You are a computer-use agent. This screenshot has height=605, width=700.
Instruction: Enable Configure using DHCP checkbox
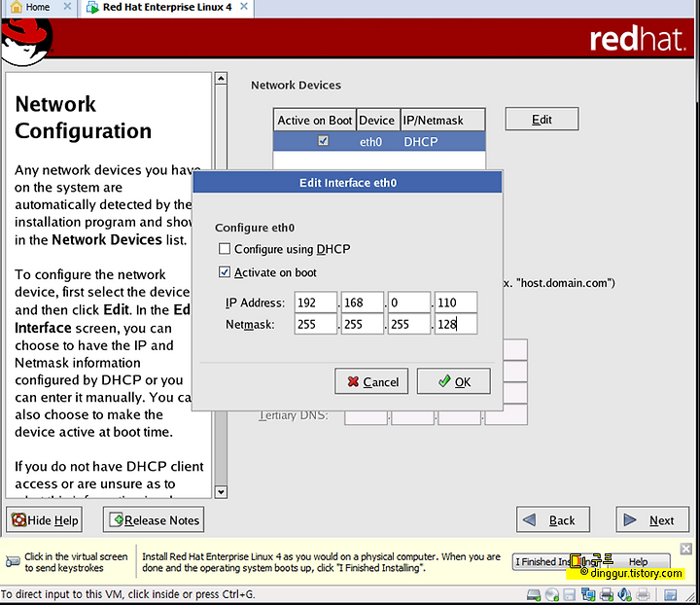(225, 249)
